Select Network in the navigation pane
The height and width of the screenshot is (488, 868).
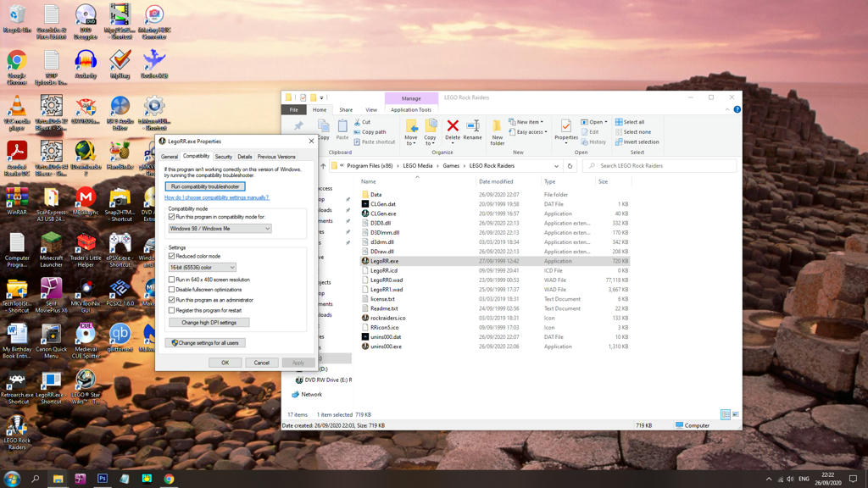tap(312, 395)
